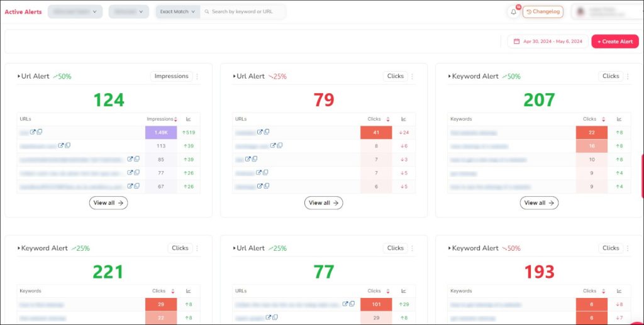644x325 pixels.
Task: Open the Exact Match dropdown
Action: click(x=177, y=12)
